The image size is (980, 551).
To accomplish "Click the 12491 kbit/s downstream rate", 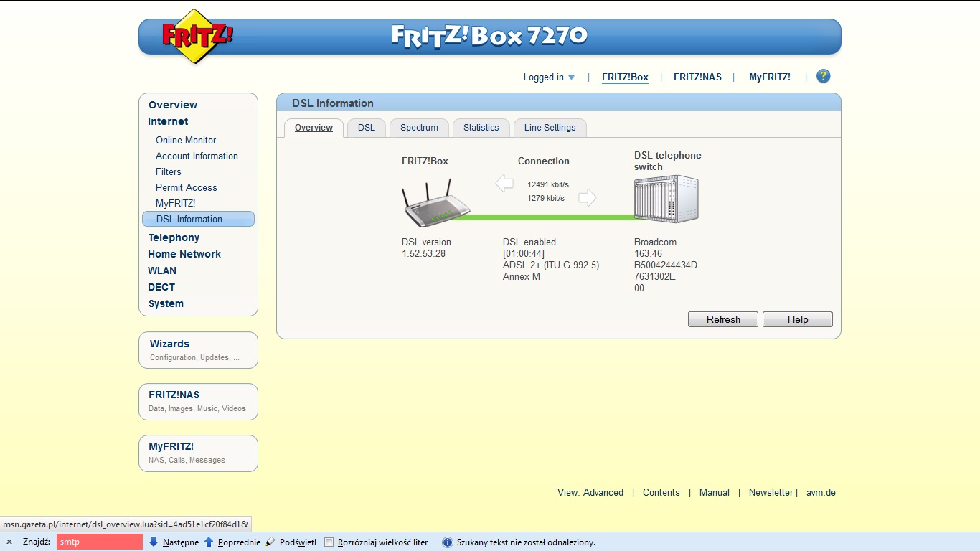I will pyautogui.click(x=548, y=184).
